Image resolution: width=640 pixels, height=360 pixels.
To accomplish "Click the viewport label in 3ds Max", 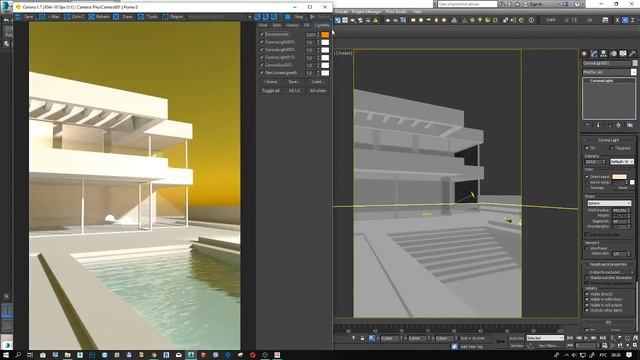I will point(344,53).
